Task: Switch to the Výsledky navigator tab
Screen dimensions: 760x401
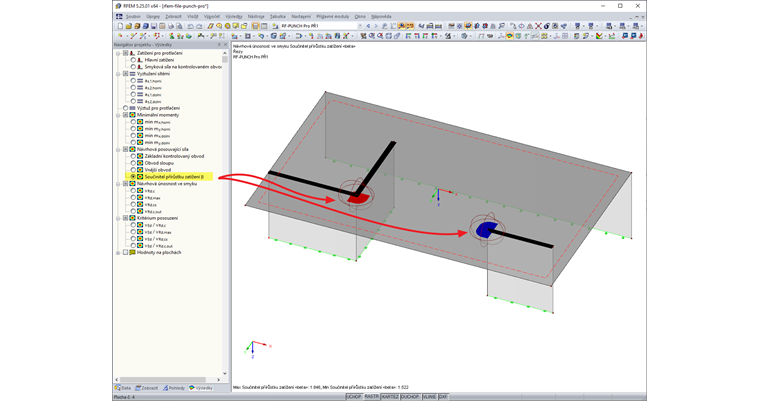Action: [x=201, y=388]
